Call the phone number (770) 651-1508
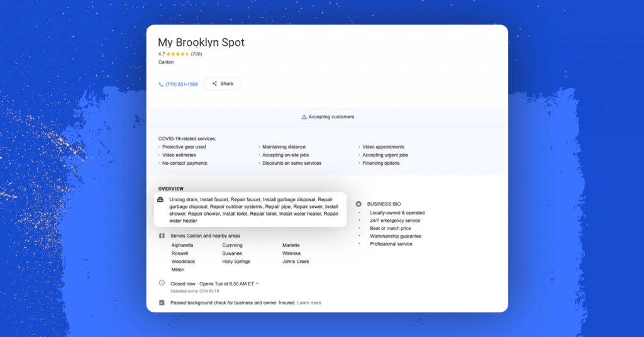644x337 pixels. [182, 84]
